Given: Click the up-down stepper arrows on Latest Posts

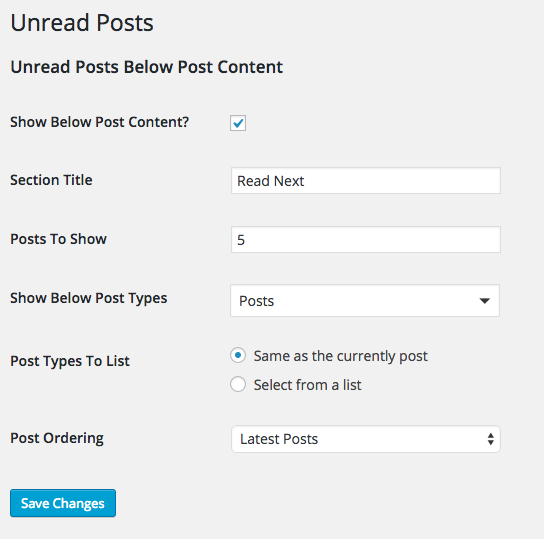Looking at the screenshot, I should pyautogui.click(x=490, y=439).
